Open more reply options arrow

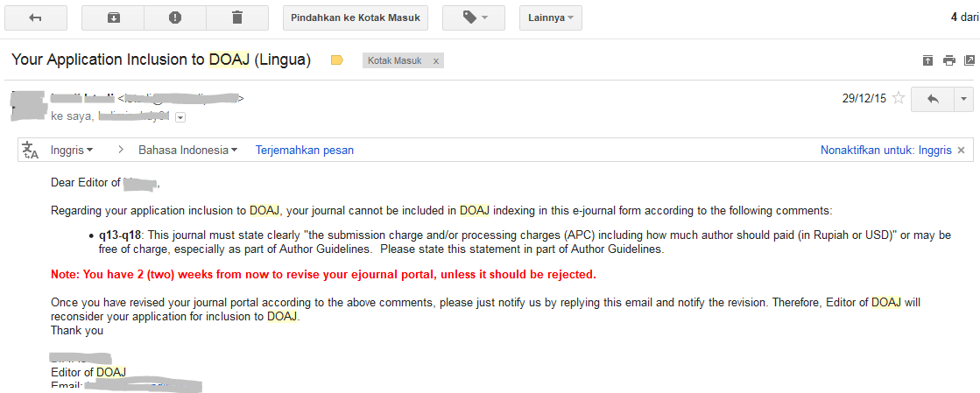(x=962, y=99)
